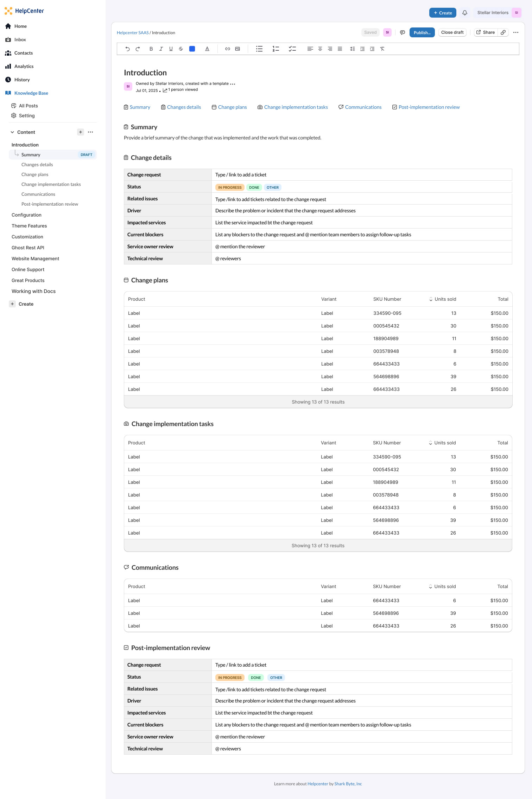532x799 pixels.
Task: Collapse the Content section chevron
Action: [x=12, y=132]
